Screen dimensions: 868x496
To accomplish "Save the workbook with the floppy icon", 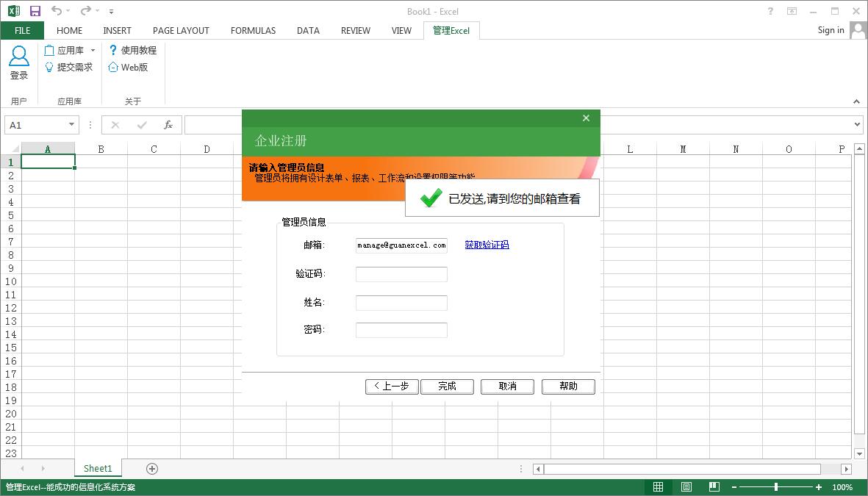I will coord(35,11).
